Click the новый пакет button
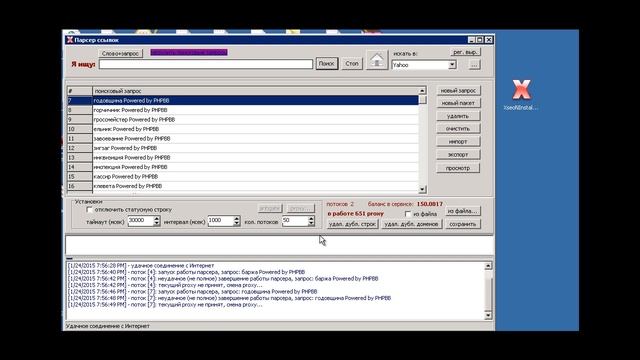640x360 pixels. point(458,103)
